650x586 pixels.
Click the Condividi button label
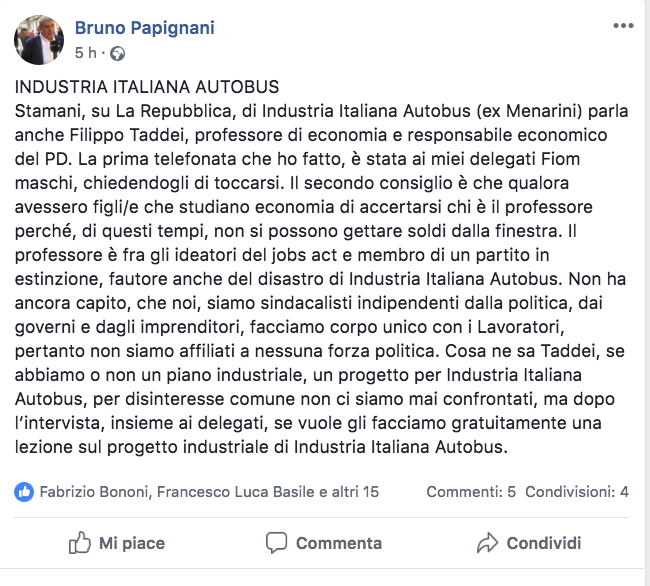click(544, 543)
